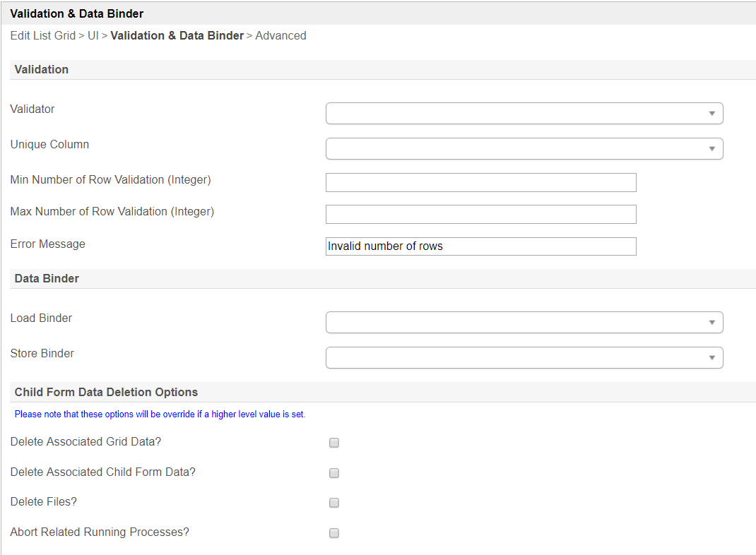This screenshot has height=555, width=756.
Task: Select Validation & Data Binder breadcrumb step
Action: 177,35
